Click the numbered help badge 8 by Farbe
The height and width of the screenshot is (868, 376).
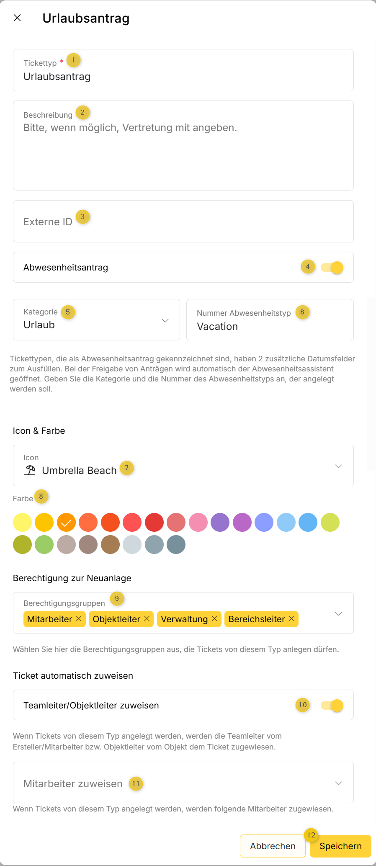[41, 496]
